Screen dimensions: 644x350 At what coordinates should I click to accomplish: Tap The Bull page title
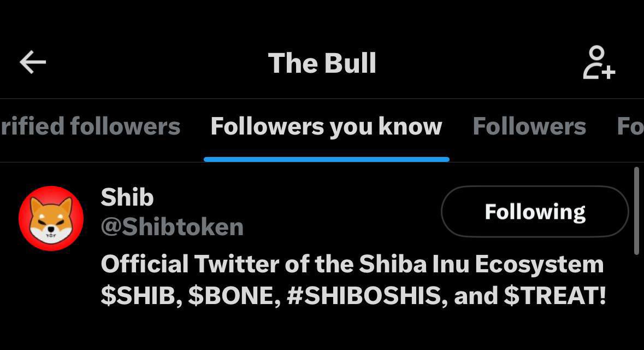pos(322,63)
